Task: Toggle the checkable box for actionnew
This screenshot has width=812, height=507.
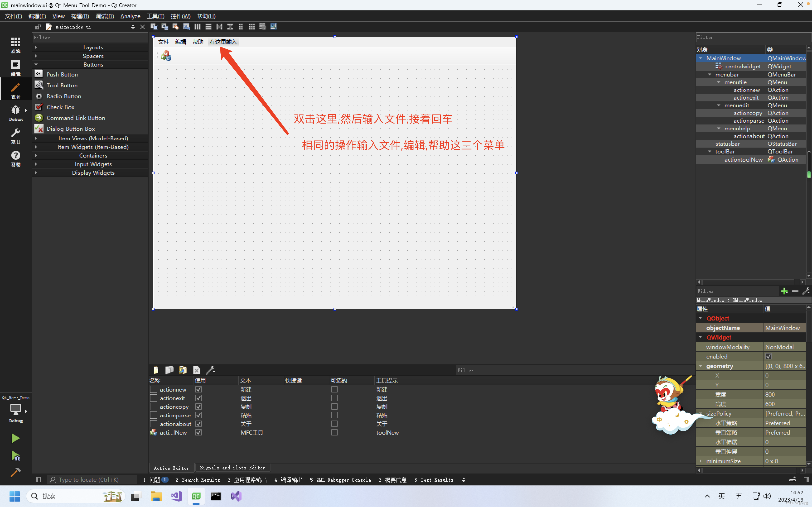Action: point(334,389)
